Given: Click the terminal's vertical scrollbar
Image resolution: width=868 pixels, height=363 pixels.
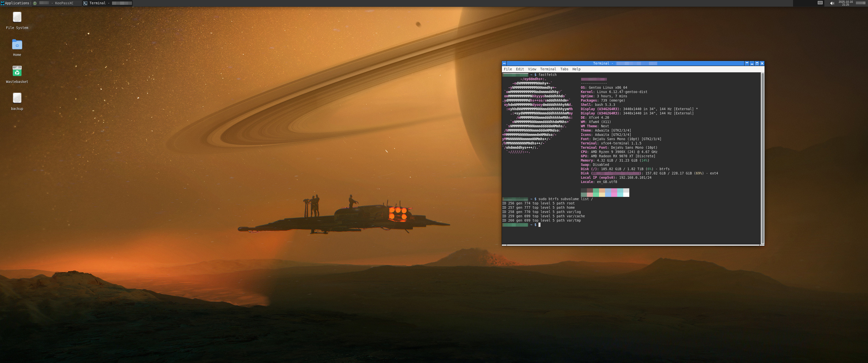Looking at the screenshot, I should point(762,158).
